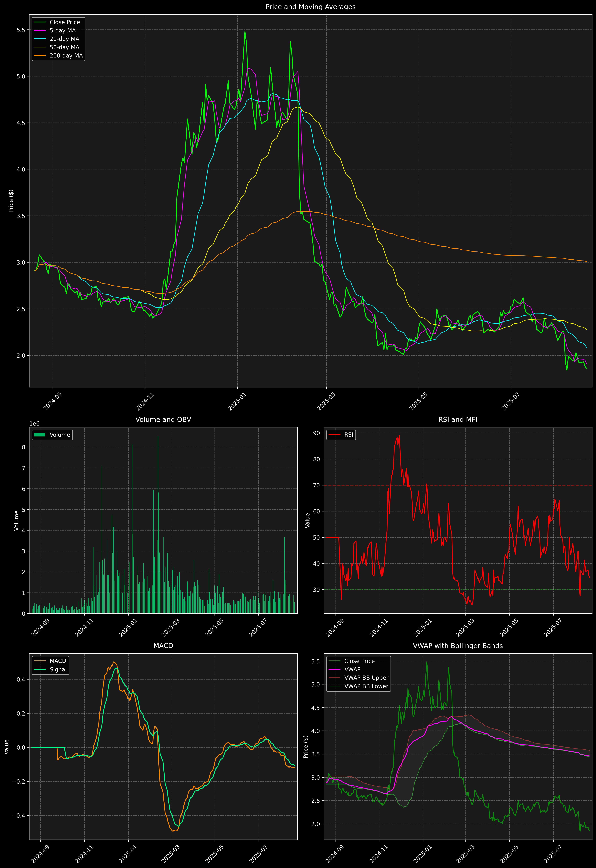Click the "Price ($)" y-axis label on the top chart
The image size is (596, 868).
[11, 201]
